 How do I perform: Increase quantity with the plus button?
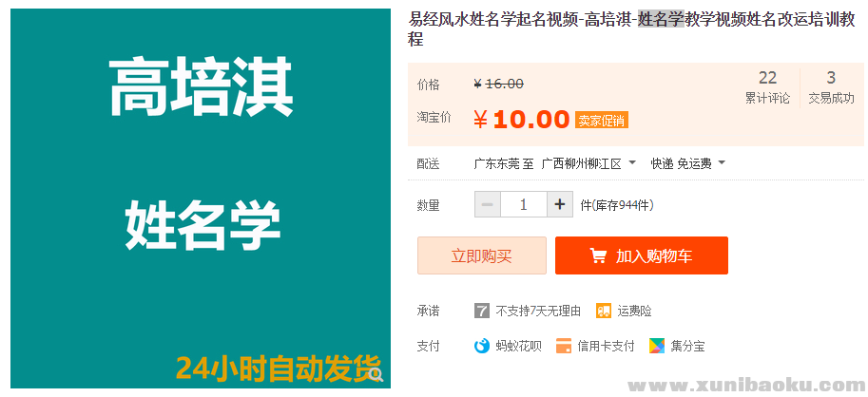[x=560, y=204]
